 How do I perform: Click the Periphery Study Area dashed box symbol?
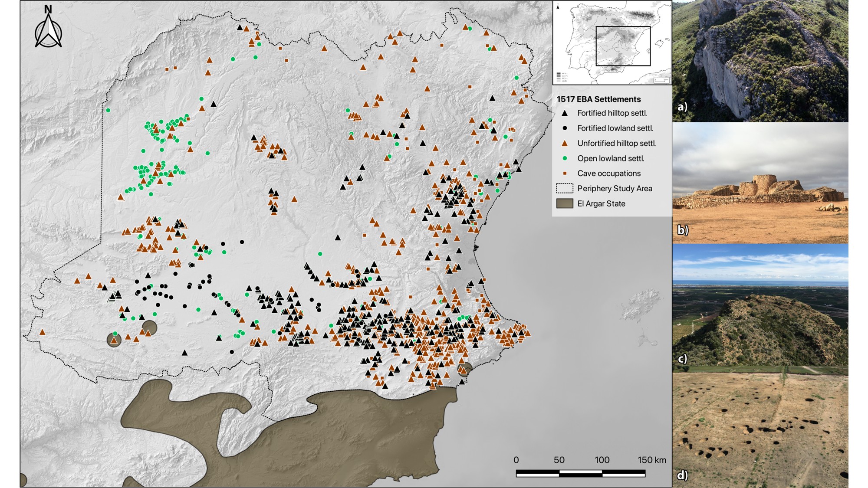(565, 188)
